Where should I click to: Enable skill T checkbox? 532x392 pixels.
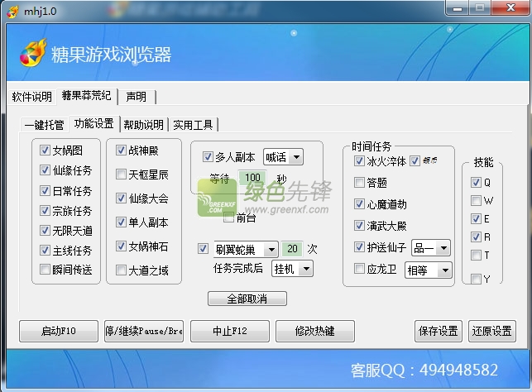(x=476, y=255)
